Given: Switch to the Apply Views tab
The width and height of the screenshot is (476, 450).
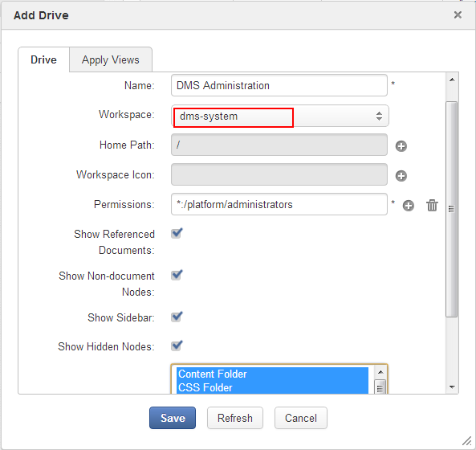Looking at the screenshot, I should (111, 59).
